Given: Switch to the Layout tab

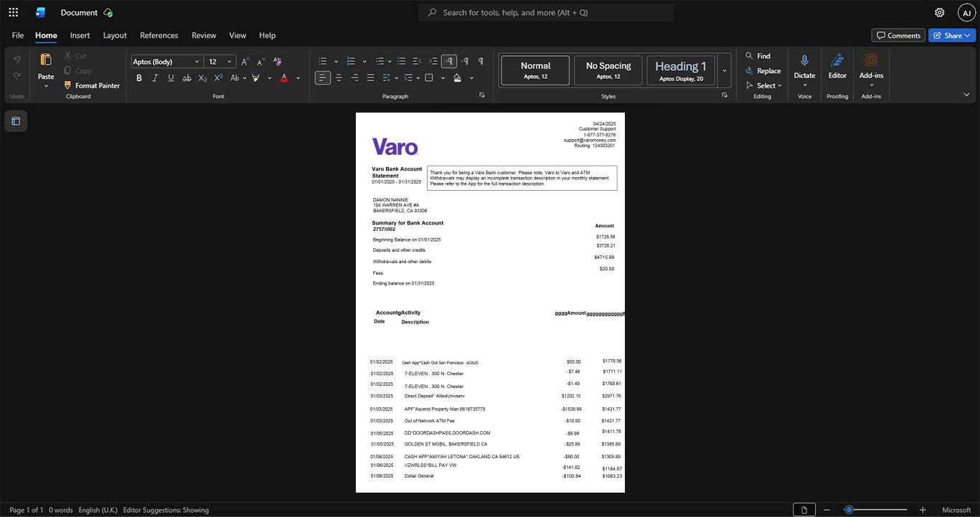Looking at the screenshot, I should 115,35.
